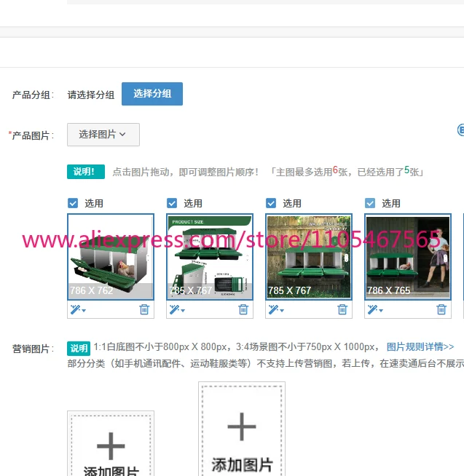Click the teal 说明! label badge
The image size is (464, 476).
pos(86,172)
